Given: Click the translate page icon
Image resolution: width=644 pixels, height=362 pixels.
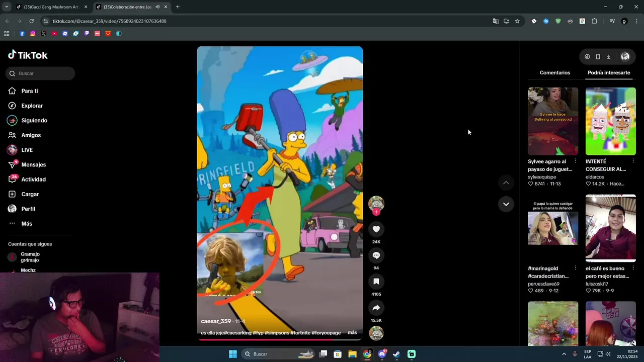Looking at the screenshot, I should pos(496,21).
